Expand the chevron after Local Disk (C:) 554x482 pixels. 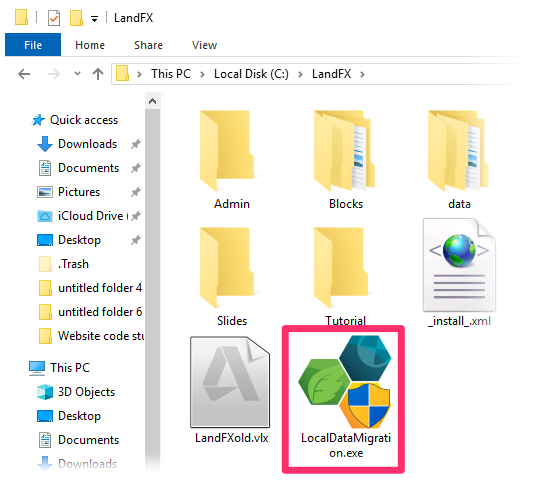click(300, 74)
